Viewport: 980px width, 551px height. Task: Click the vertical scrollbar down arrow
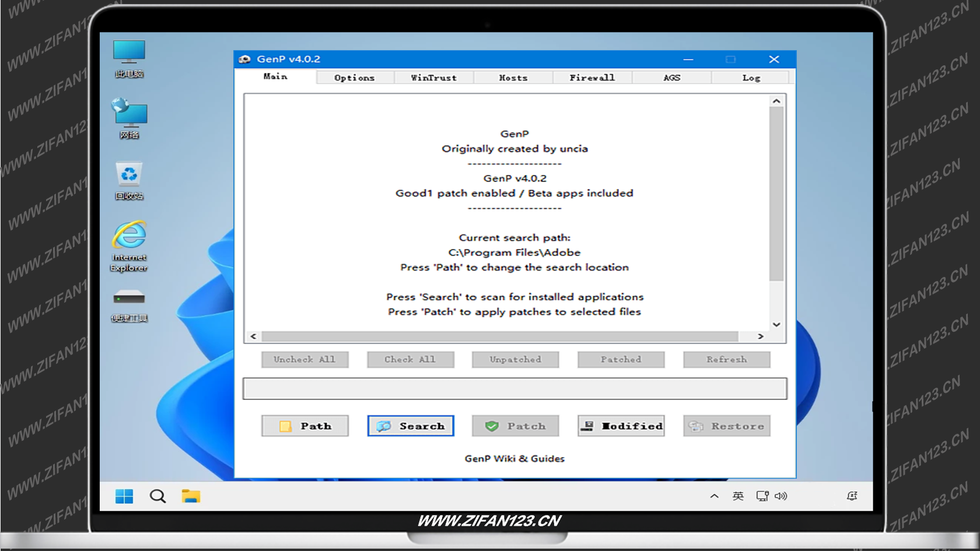tap(776, 324)
